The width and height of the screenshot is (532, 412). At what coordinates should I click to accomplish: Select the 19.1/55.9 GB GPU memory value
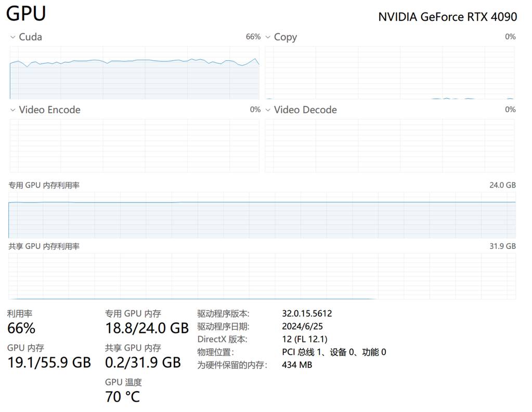coord(49,362)
